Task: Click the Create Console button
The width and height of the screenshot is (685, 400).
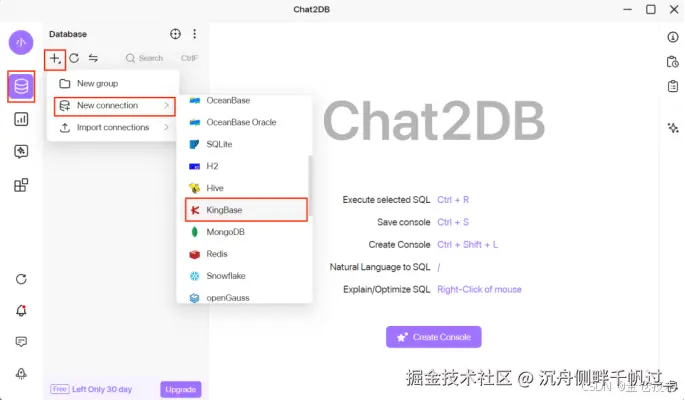Action: 433,337
